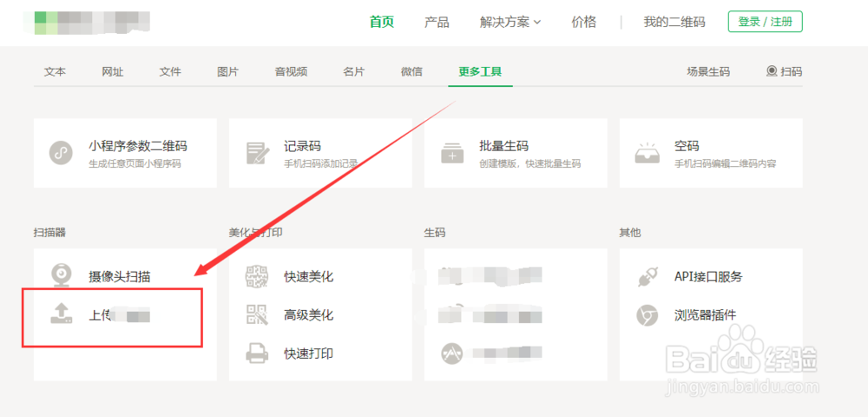Switch to the 文件 tab

click(x=170, y=71)
